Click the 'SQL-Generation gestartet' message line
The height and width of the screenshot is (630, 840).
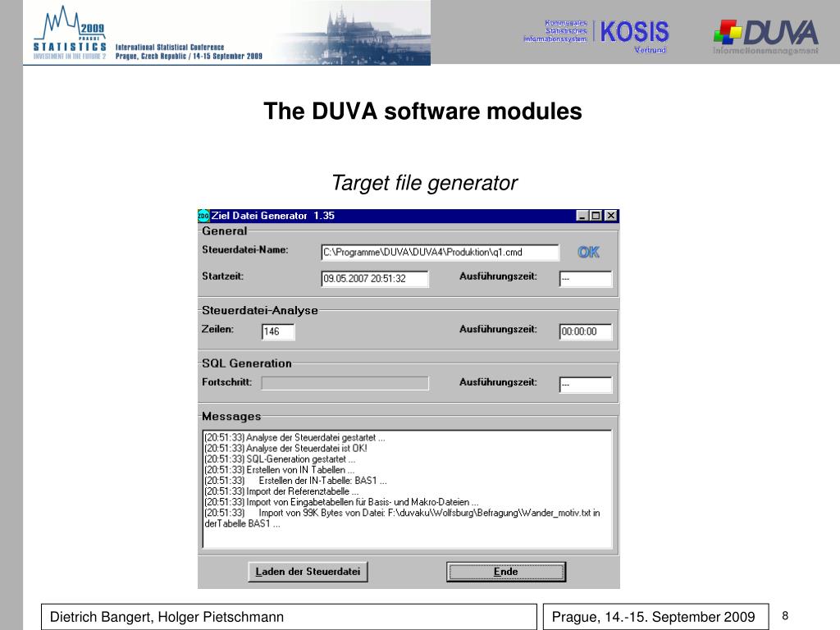pyautogui.click(x=280, y=459)
